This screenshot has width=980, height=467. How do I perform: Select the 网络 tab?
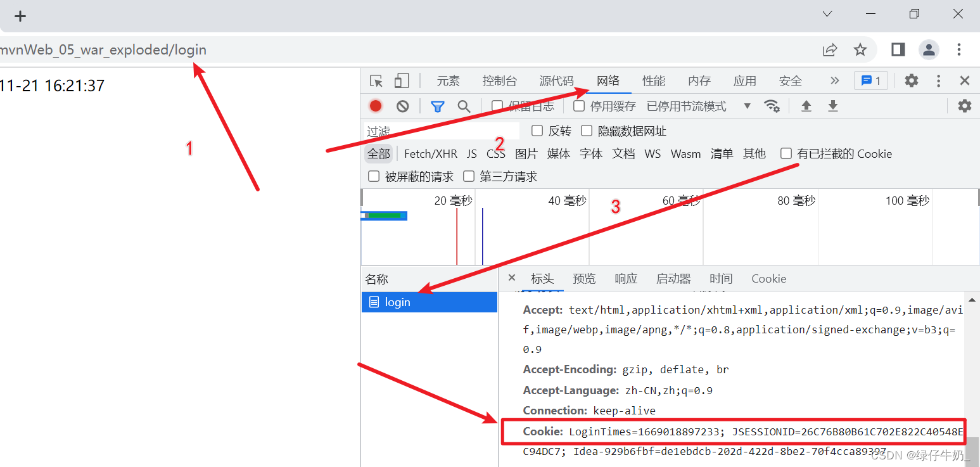pyautogui.click(x=608, y=81)
